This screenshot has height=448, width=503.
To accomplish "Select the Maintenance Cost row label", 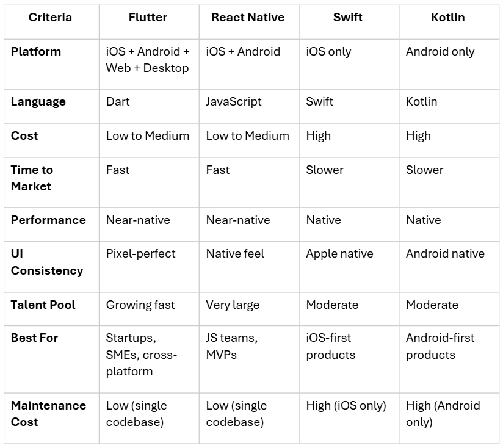I will click(x=48, y=414).
